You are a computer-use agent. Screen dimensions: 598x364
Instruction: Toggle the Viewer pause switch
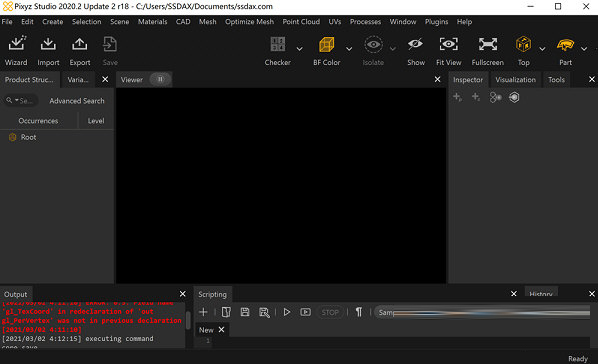pos(160,79)
